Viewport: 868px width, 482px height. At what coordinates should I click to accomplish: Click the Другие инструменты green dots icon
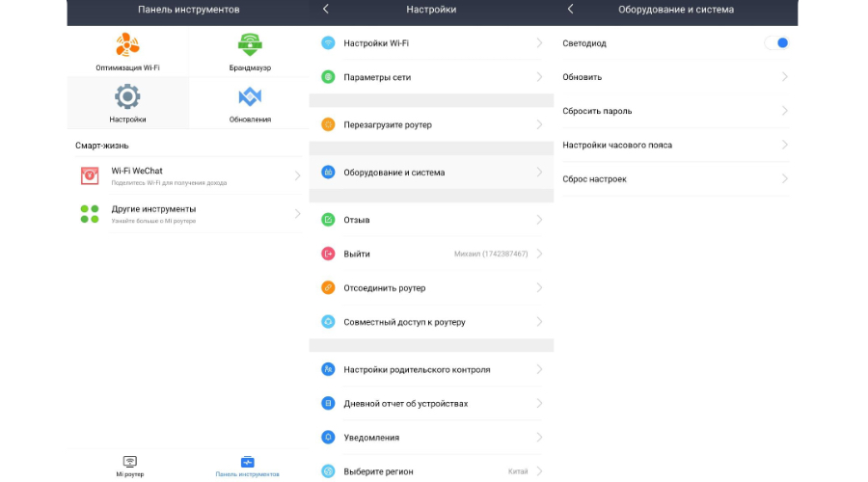90,214
